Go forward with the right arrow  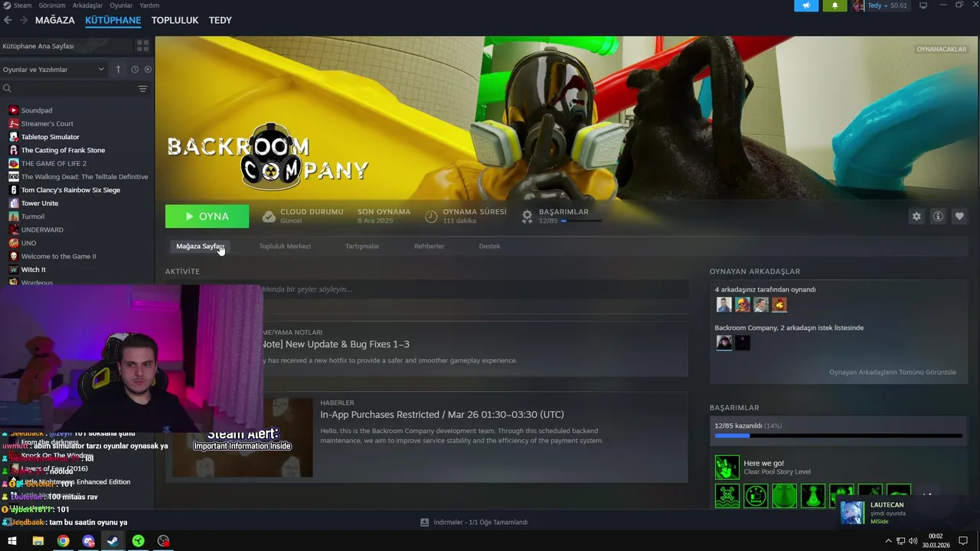[24, 20]
